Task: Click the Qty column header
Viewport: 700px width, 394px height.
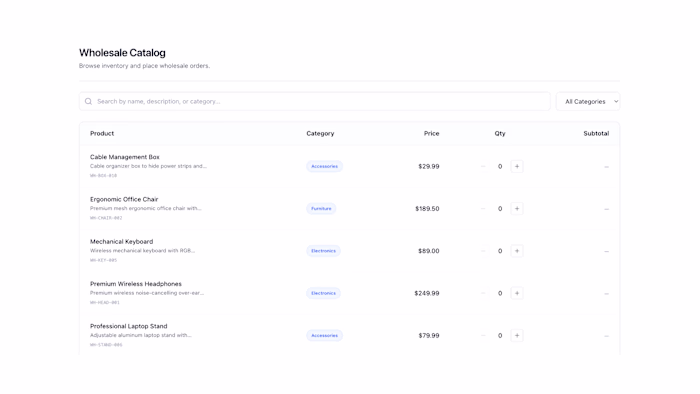Action: point(500,133)
